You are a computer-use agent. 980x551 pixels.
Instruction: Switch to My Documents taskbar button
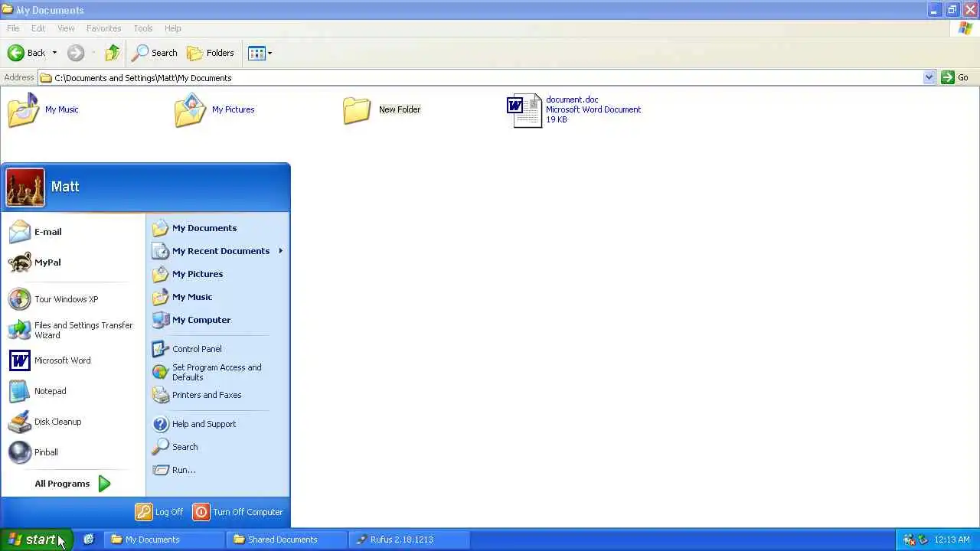click(x=164, y=540)
